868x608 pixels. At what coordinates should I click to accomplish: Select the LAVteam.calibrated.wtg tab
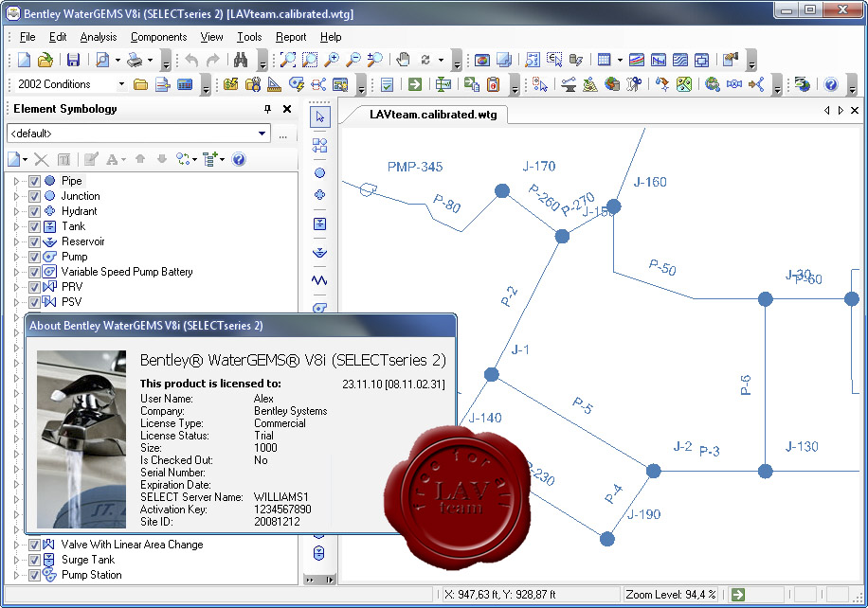432,115
